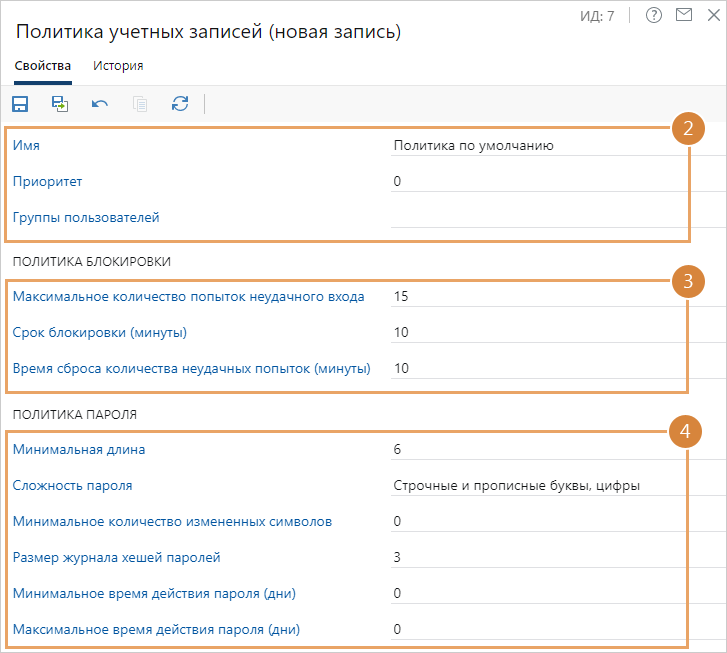Click the Refresh icon in toolbar

point(180,103)
